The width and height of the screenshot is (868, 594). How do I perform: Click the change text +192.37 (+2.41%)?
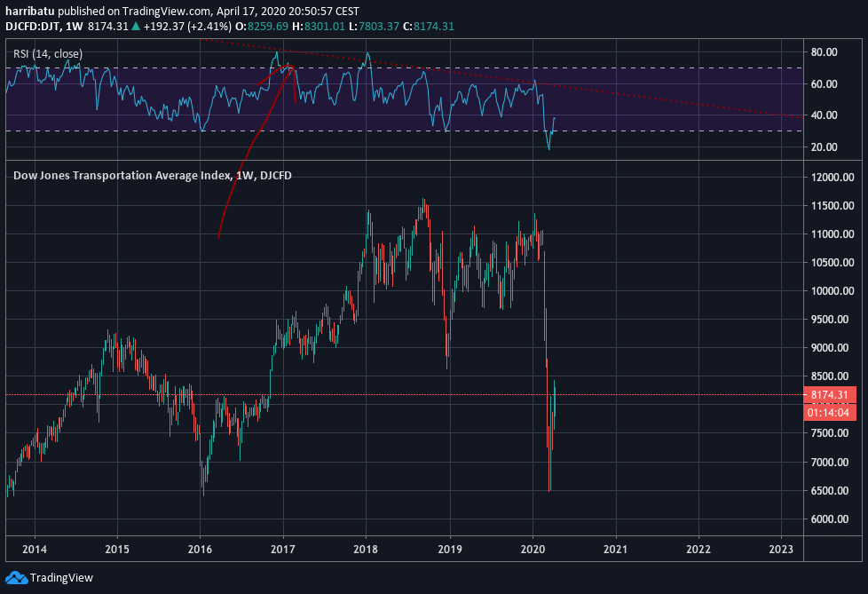point(187,26)
